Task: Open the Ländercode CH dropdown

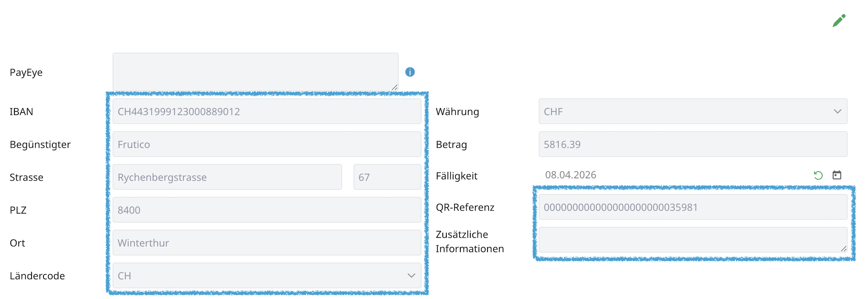Action: tap(267, 275)
